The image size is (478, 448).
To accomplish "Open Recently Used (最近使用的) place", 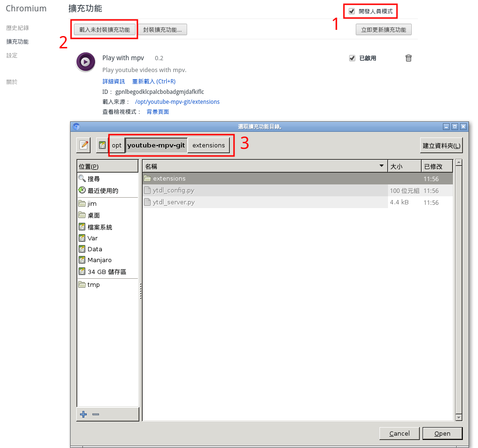I will pos(108,191).
